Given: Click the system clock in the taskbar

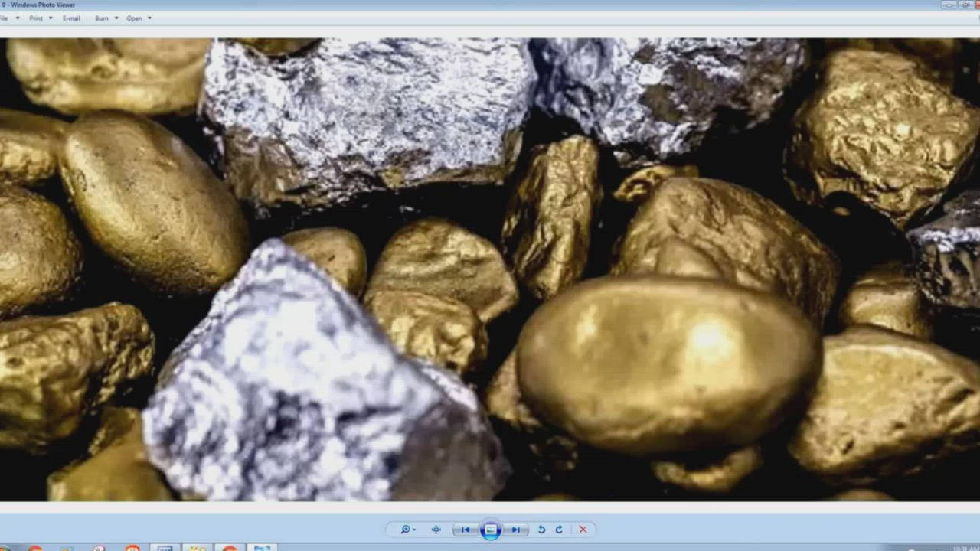Looking at the screenshot, I should click(x=965, y=548).
